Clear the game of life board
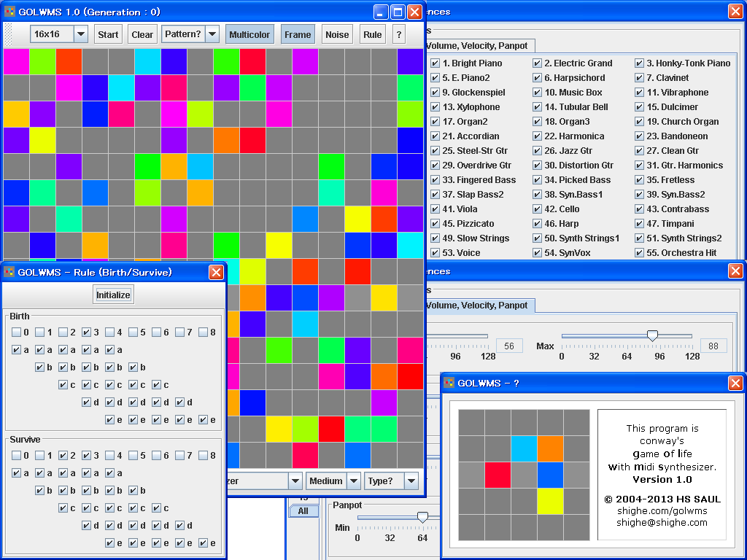Screen dimensions: 747x560 (x=142, y=34)
